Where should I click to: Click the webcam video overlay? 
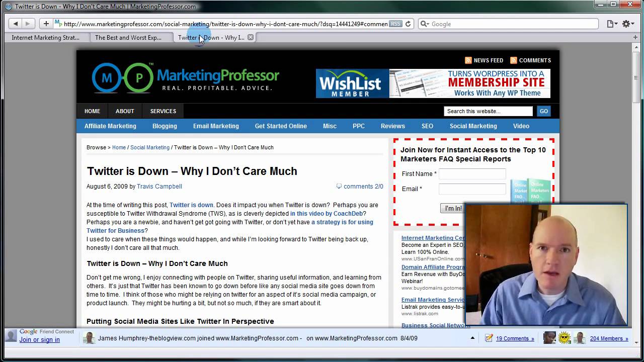coord(546,264)
